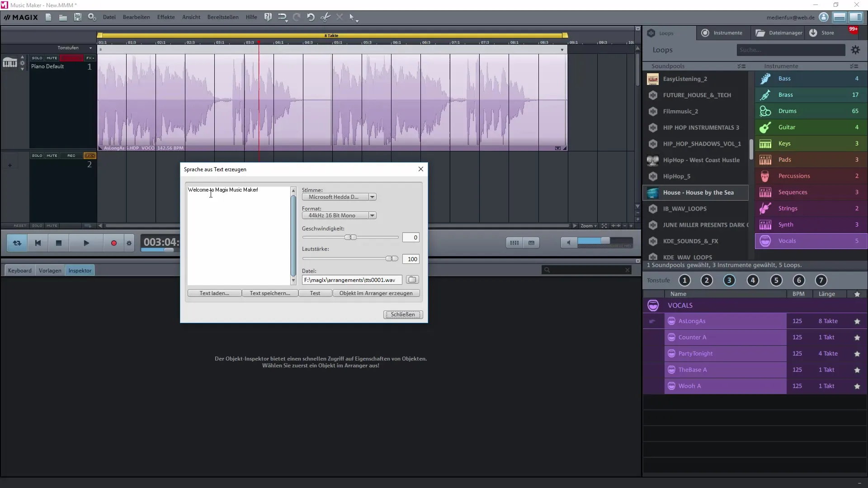Open the Datei menu
The width and height of the screenshot is (868, 488).
point(109,17)
